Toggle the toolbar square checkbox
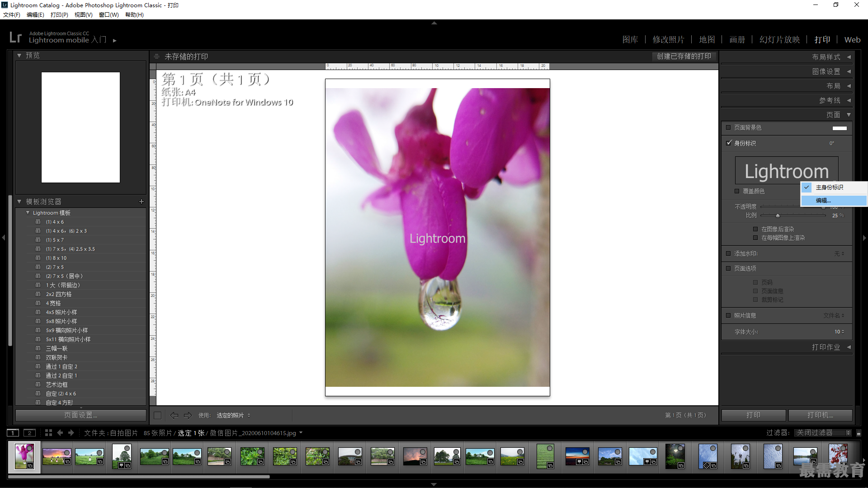Screen dimensions: 868x488 coord(157,415)
